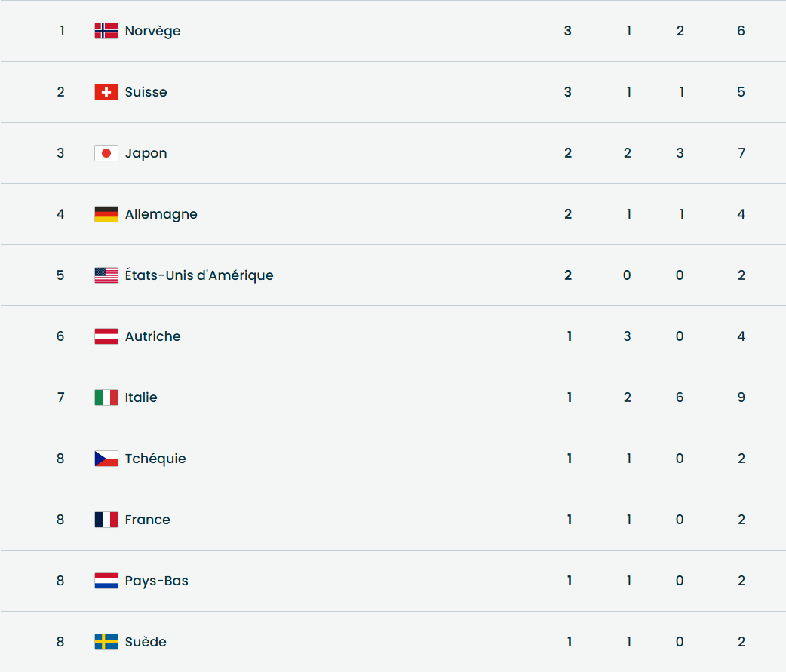This screenshot has height=672, width=786.
Task: Click the French flag icon
Action: [106, 520]
